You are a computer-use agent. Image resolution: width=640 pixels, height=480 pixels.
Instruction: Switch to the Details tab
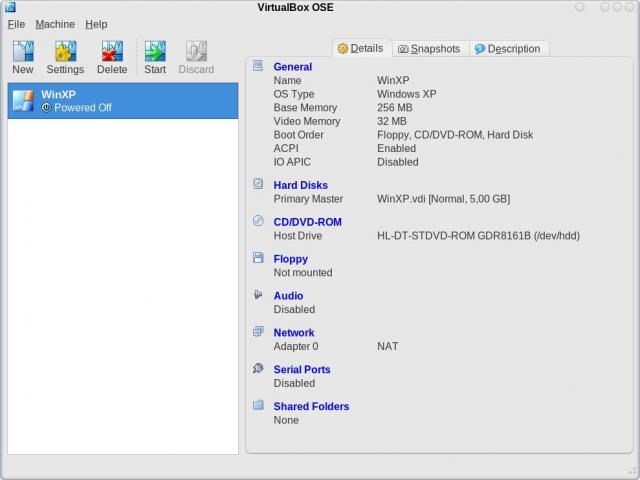coord(362,49)
